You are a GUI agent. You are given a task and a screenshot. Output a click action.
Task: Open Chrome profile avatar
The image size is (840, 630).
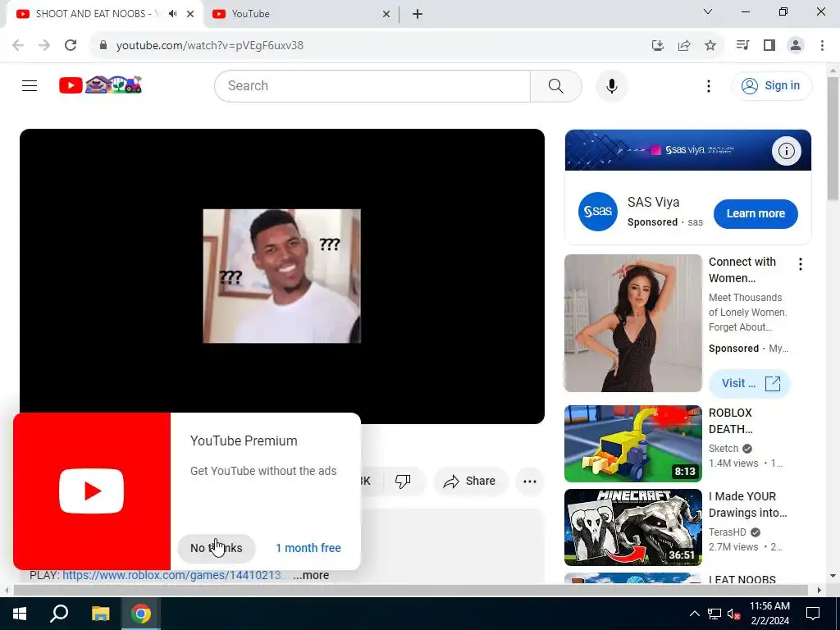(796, 45)
